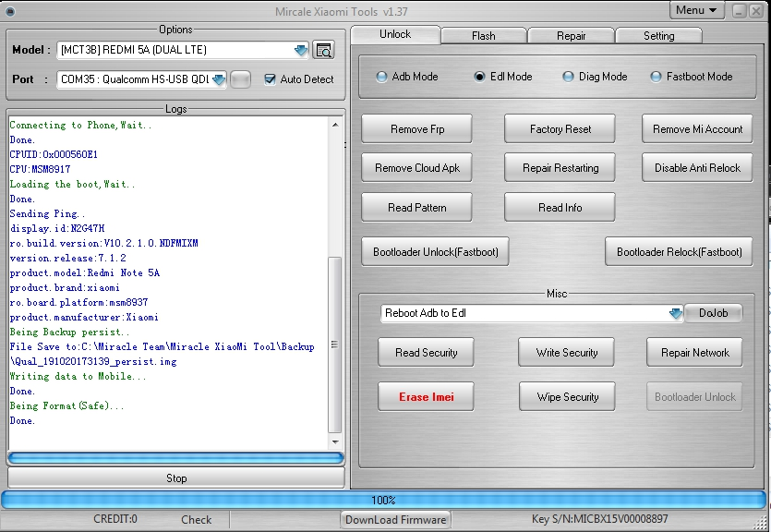771x532 pixels.
Task: Switch to the Repair tab
Action: click(x=571, y=36)
